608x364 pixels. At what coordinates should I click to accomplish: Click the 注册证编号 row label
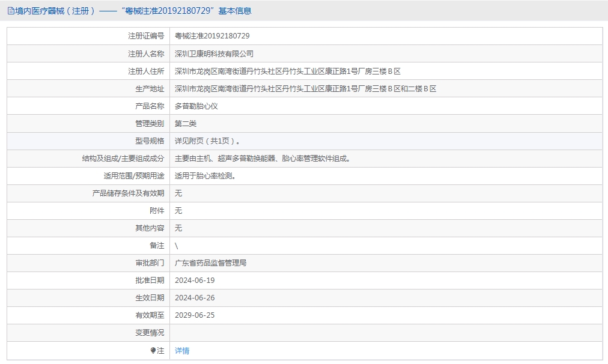pos(146,36)
